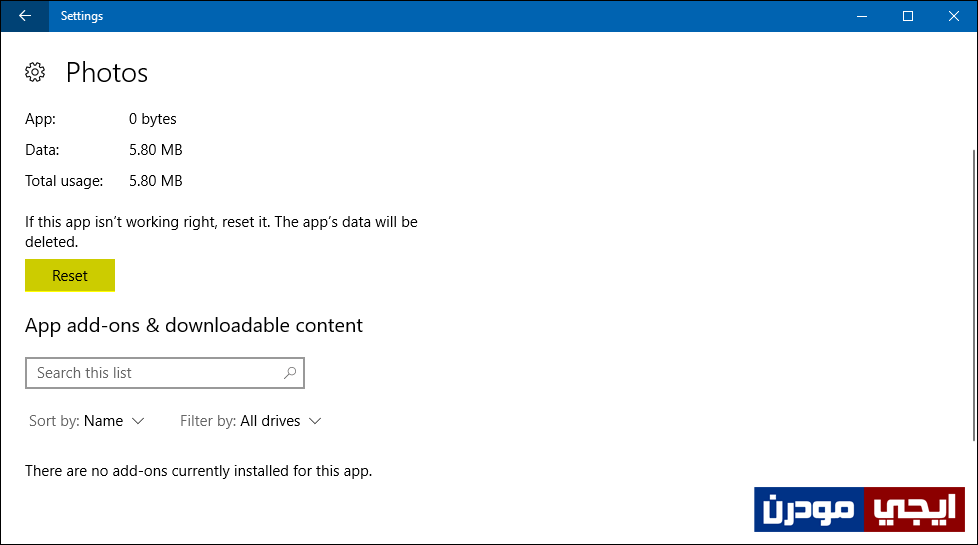Click the 'App:' label

click(x=41, y=118)
